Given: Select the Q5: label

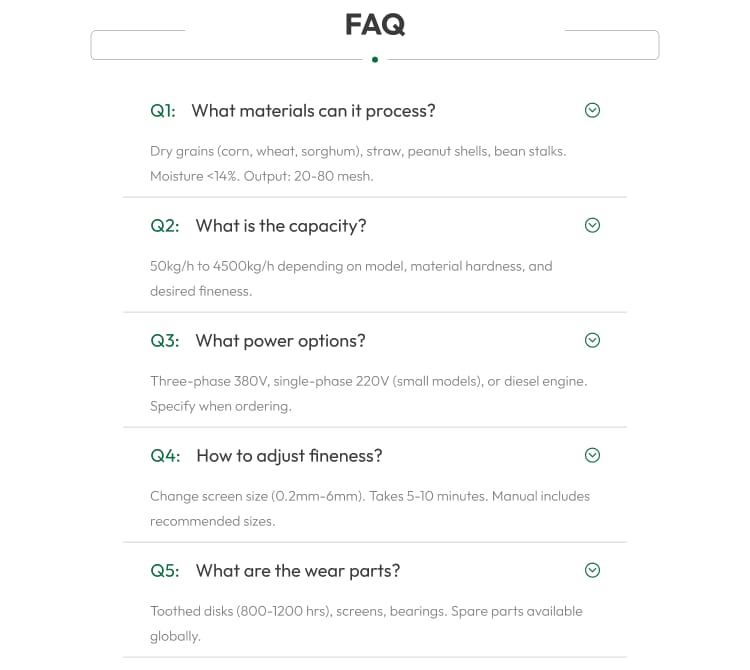Looking at the screenshot, I should click(165, 571).
